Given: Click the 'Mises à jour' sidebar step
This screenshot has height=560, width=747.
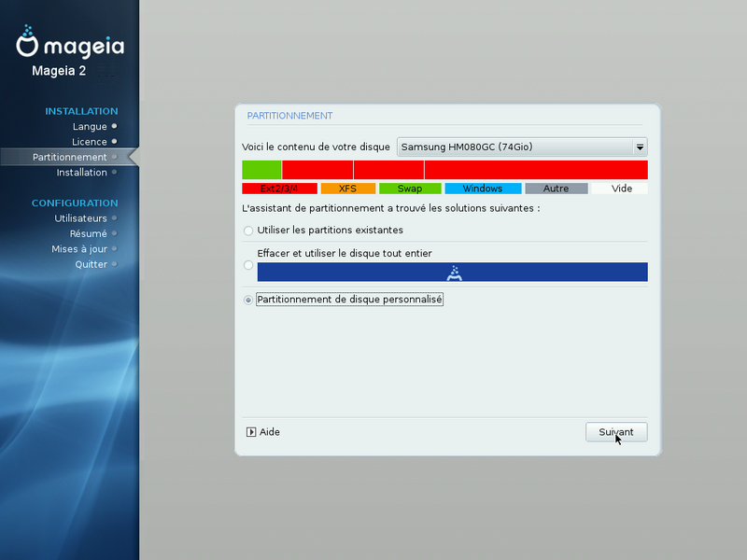Looking at the screenshot, I should (x=79, y=249).
